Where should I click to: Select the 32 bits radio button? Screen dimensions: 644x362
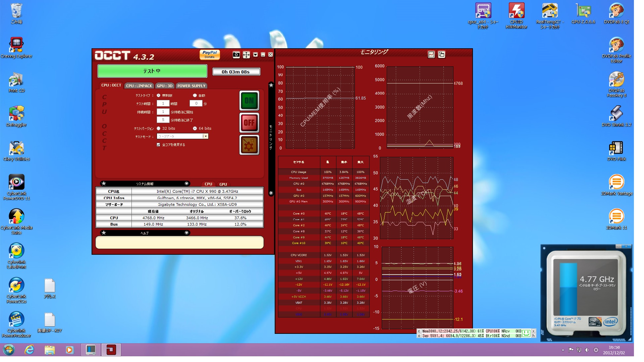(159, 128)
